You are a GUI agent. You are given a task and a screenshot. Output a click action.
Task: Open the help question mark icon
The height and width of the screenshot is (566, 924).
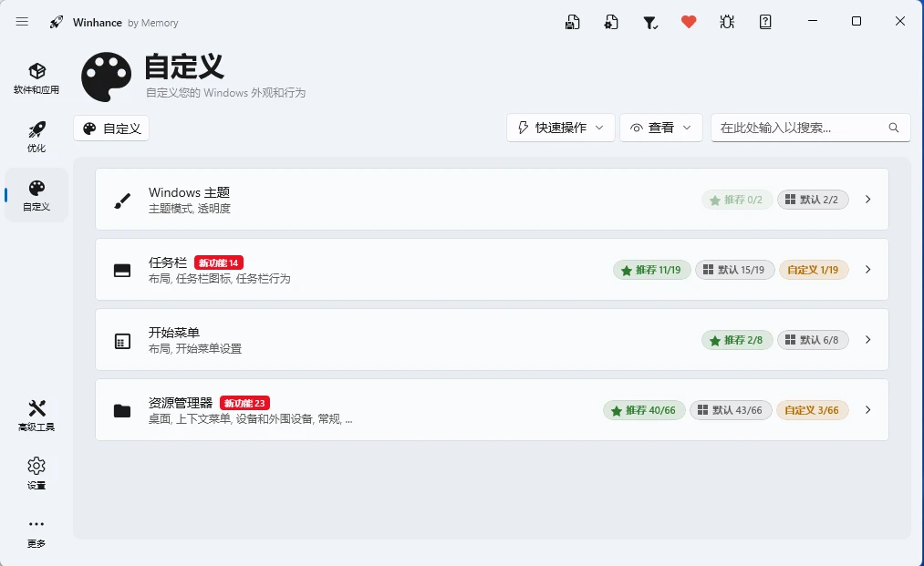click(x=765, y=22)
